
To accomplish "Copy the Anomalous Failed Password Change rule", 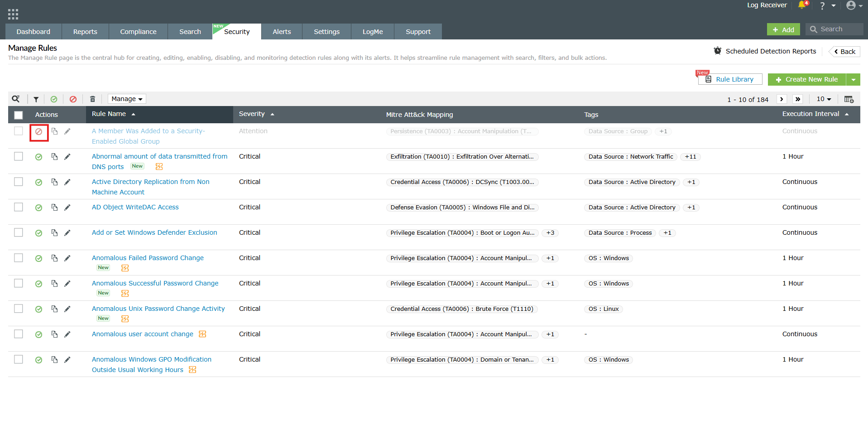I will 54,258.
